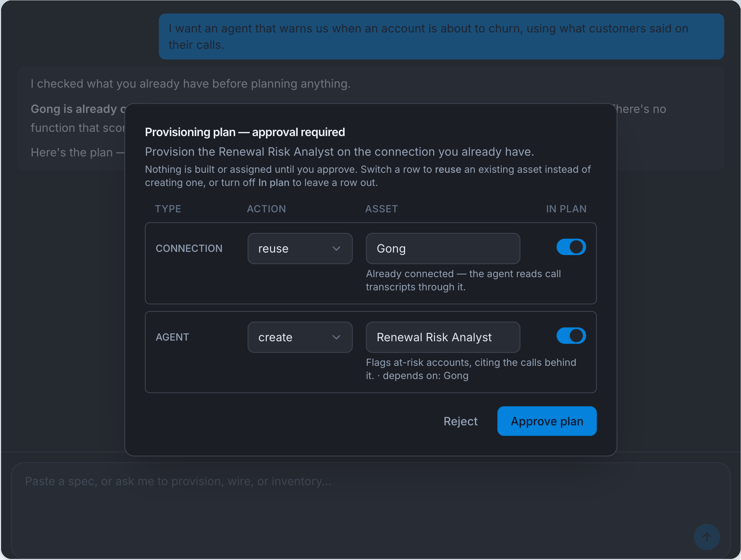The image size is (741, 560).
Task: Open the reuse action dropdown
Action: click(x=300, y=248)
